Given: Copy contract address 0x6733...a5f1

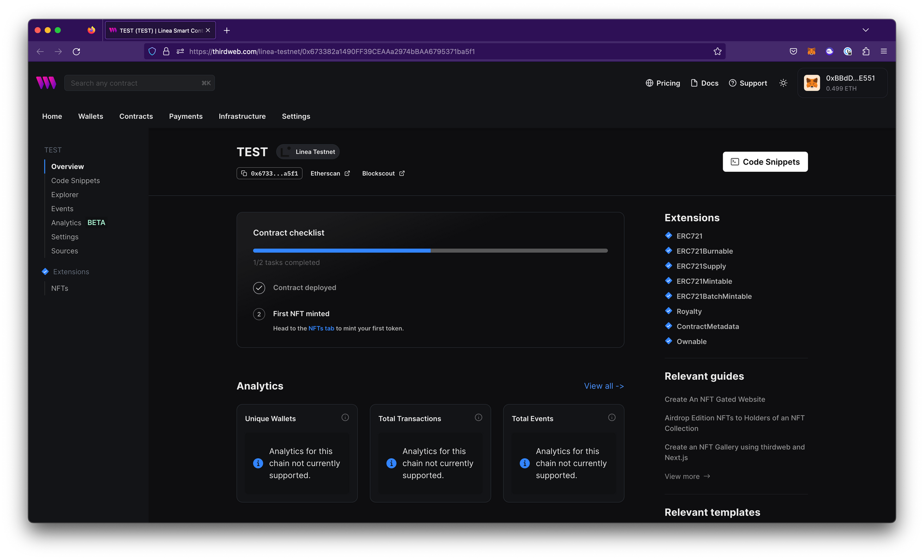Looking at the screenshot, I should coord(269,173).
